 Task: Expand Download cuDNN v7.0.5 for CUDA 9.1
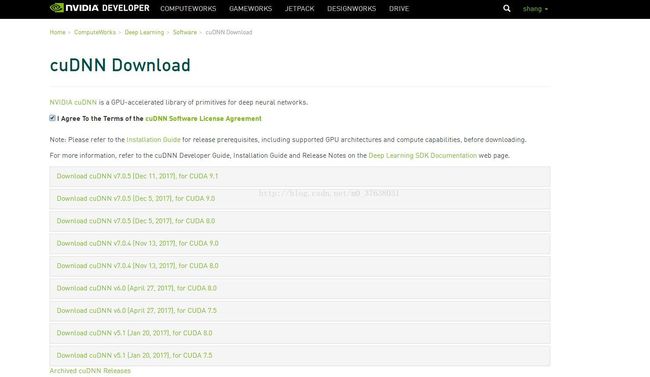click(x=300, y=176)
